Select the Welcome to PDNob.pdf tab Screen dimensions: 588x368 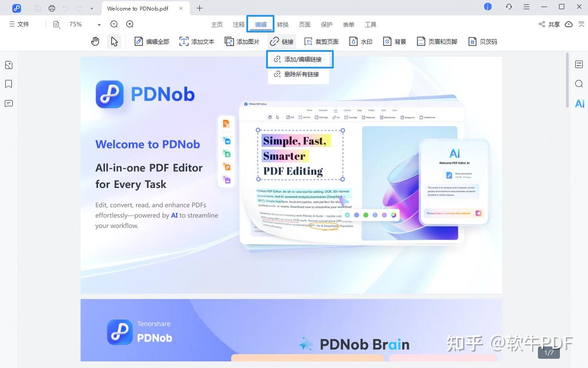point(137,8)
